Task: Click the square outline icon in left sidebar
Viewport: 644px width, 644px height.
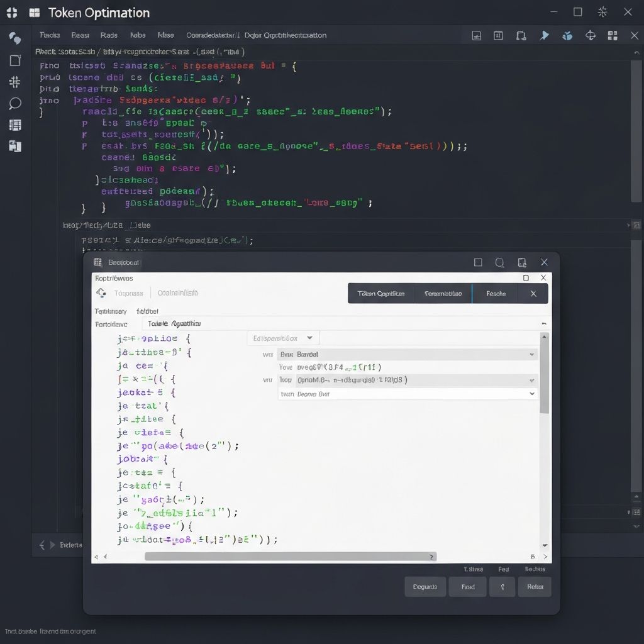Action: pyautogui.click(x=15, y=60)
